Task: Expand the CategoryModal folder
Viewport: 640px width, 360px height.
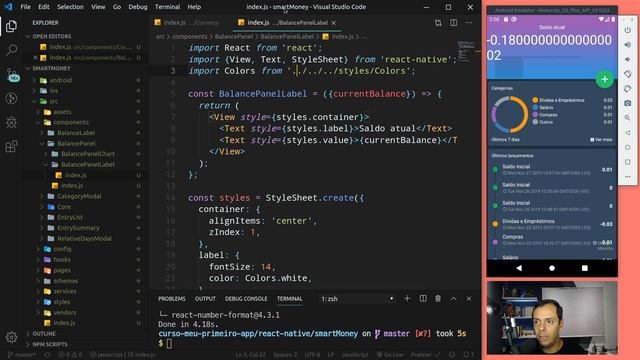Action: coord(79,196)
